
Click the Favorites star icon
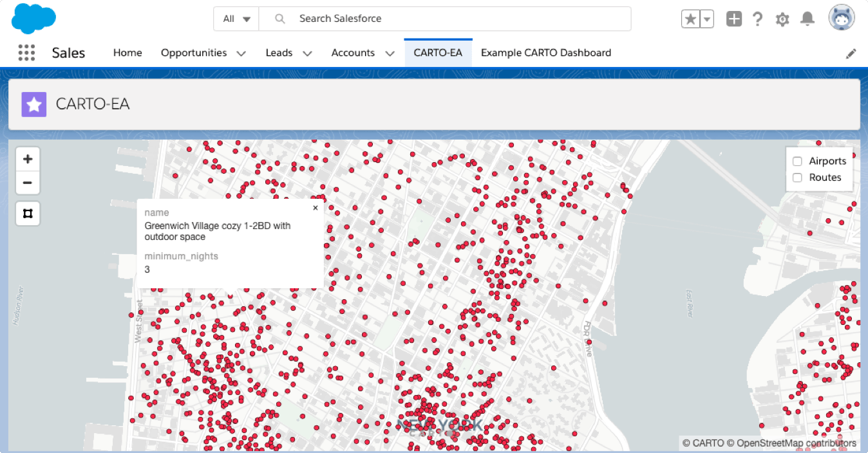[x=690, y=19]
